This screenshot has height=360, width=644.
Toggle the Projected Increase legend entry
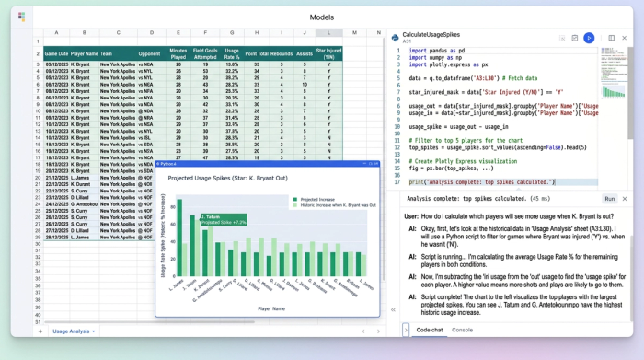[x=314, y=199]
